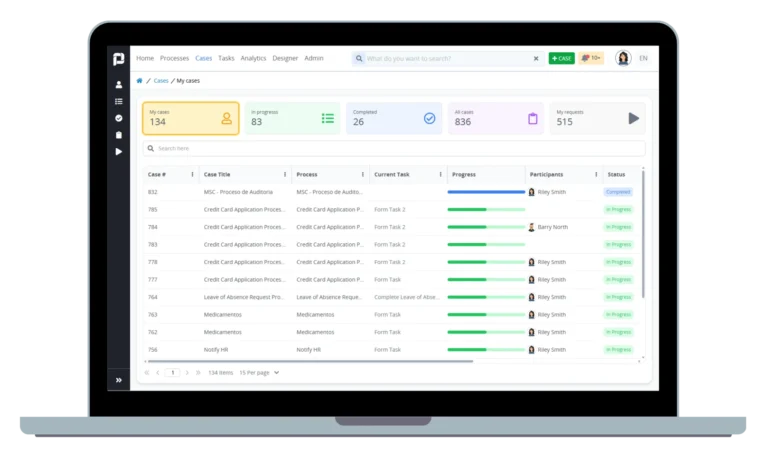Screen dimensions: 768x459
Task: Click the table horizontal scrollbar
Action: tap(310, 362)
